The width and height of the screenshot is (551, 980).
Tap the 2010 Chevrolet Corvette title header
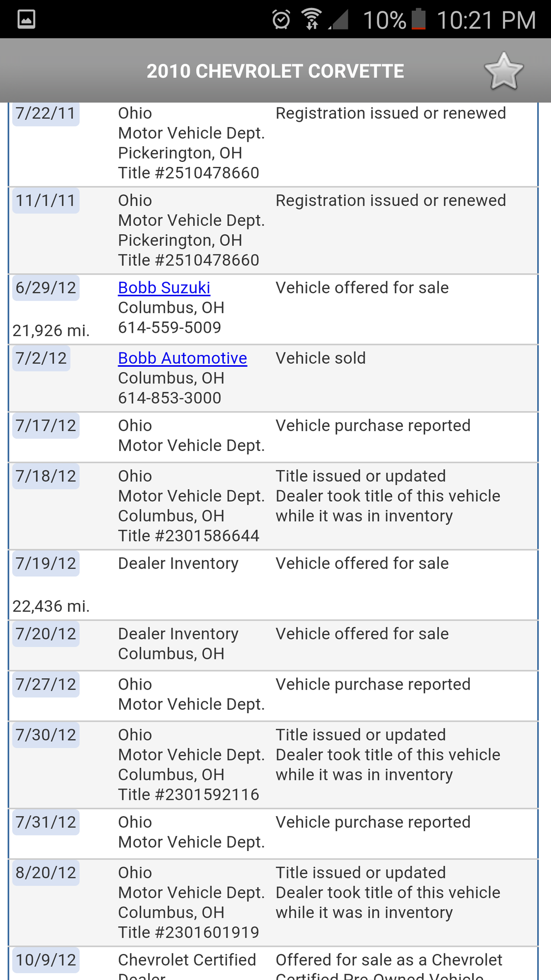(x=275, y=71)
